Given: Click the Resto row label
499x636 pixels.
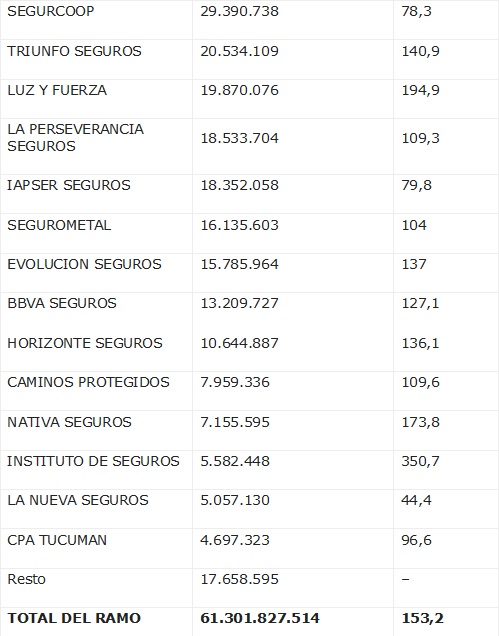Looking at the screenshot, I should [26, 579].
